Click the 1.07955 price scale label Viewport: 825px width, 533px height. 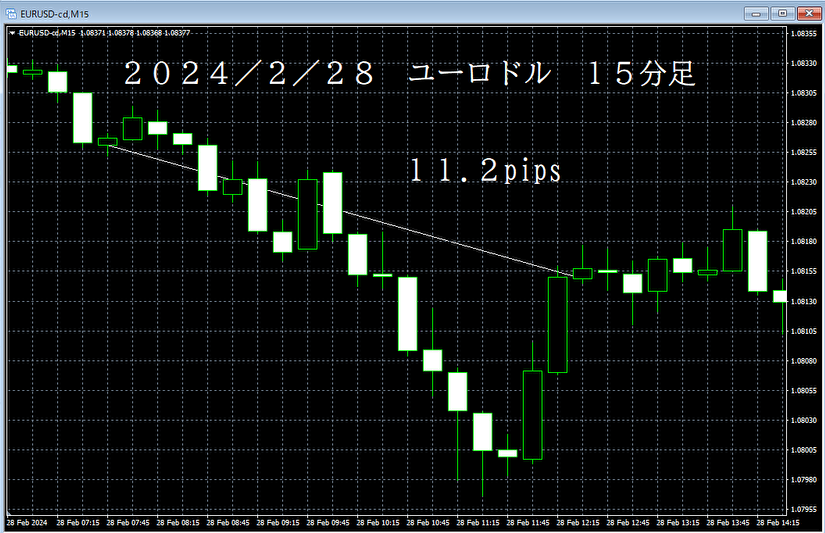804,509
